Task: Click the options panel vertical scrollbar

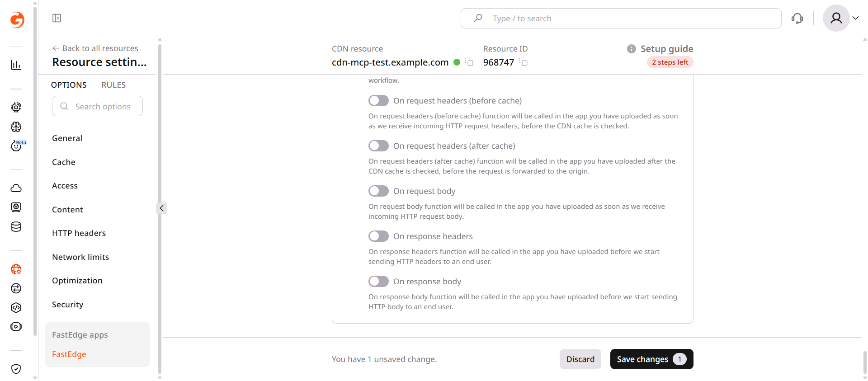Action: [x=160, y=208]
